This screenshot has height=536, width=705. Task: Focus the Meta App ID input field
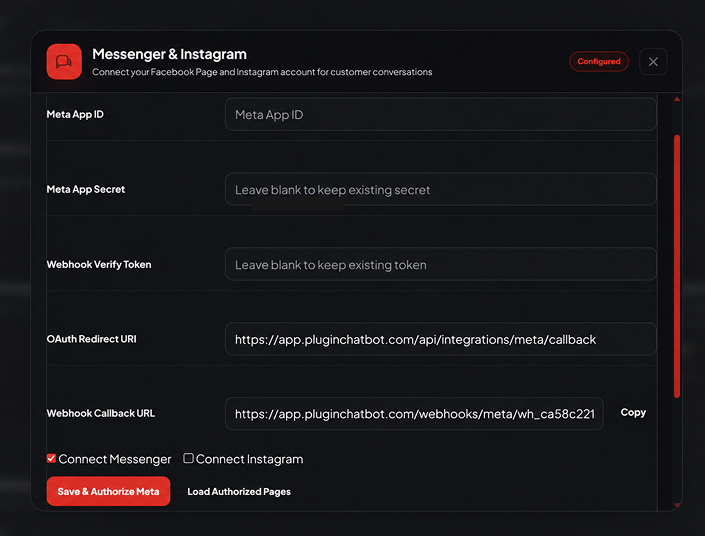tap(441, 115)
